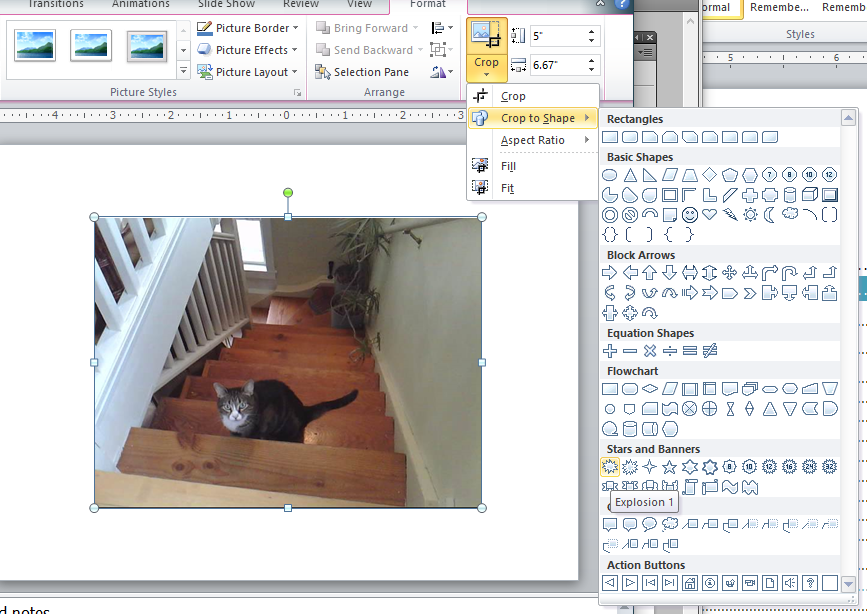The image size is (867, 614).
Task: Apply the third picture style thumbnail
Action: click(147, 45)
